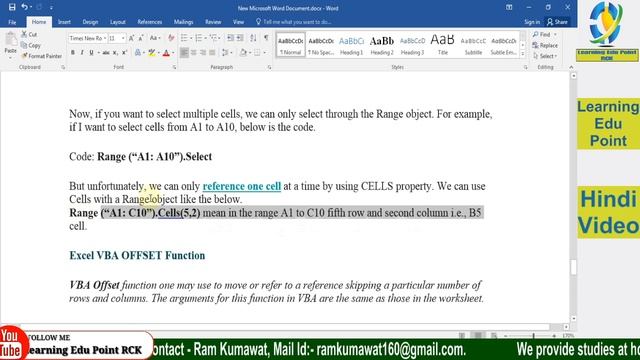Click Tell me what you want lightbulb
The image size is (640, 360).
(x=258, y=22)
